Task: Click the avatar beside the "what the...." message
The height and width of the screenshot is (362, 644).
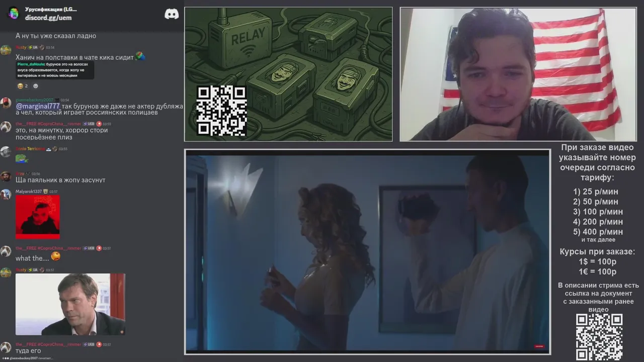Action: pyautogui.click(x=6, y=251)
